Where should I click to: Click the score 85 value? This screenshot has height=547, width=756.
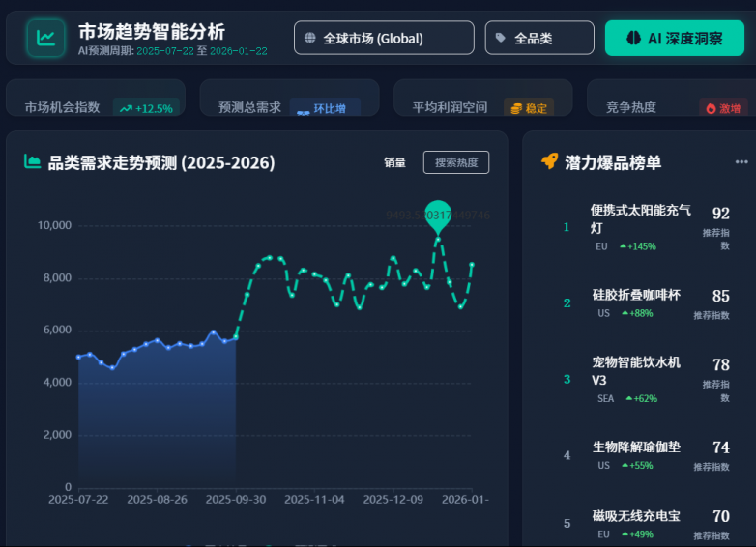point(721,296)
